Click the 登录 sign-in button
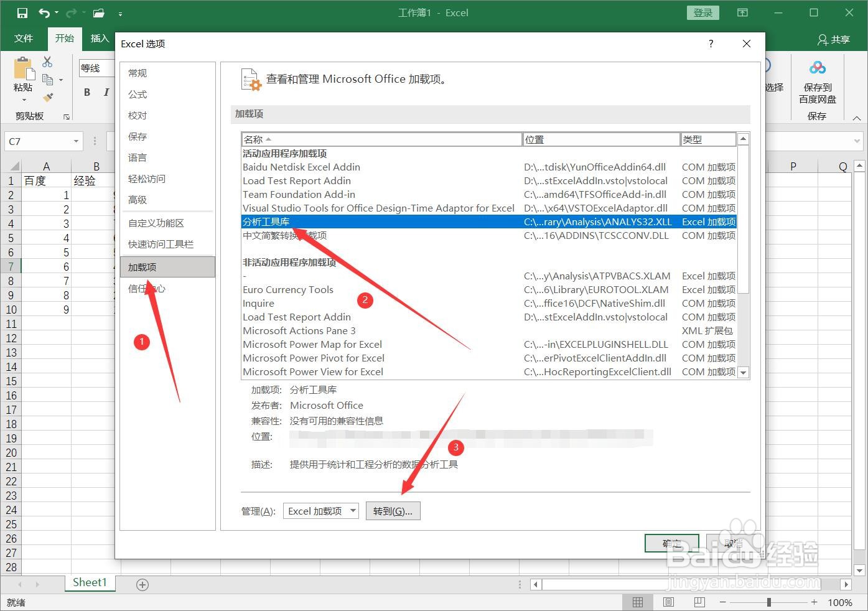The width and height of the screenshot is (868, 611). 703,12
